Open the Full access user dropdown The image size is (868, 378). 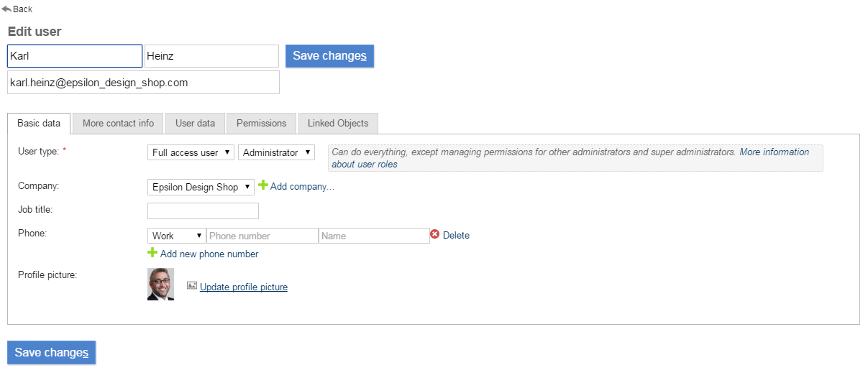[x=191, y=152]
